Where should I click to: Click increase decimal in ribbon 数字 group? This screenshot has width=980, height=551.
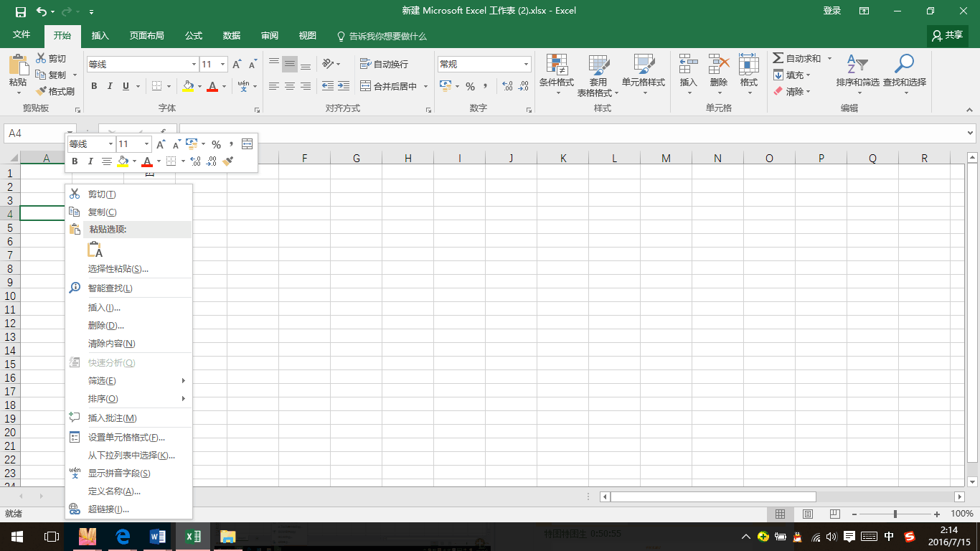508,86
